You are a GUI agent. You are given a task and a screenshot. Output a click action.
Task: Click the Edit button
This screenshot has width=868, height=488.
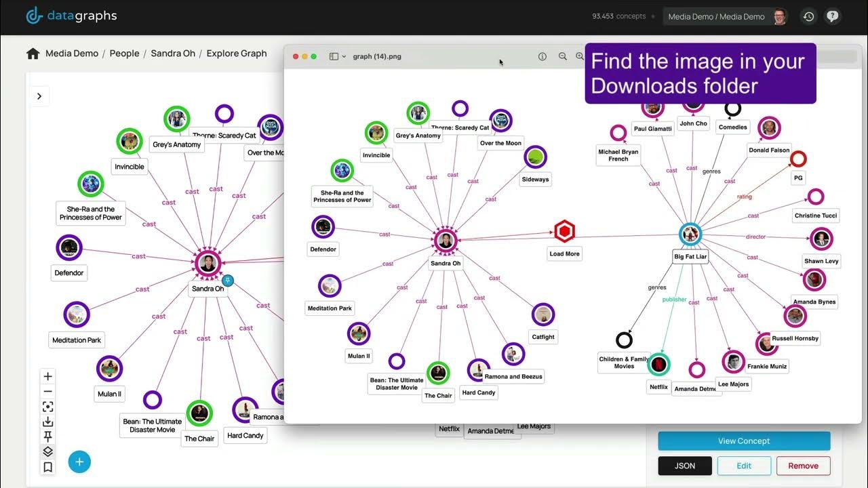[744, 466]
